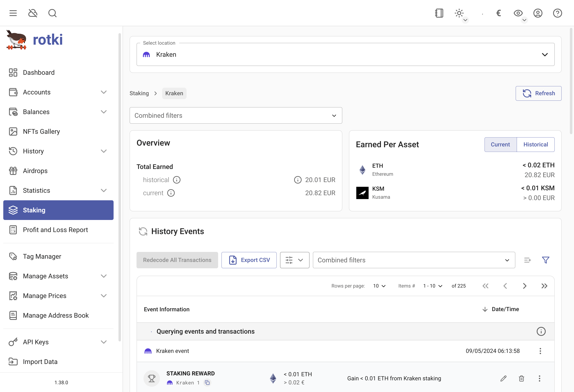Click info icon beside 20.01 EUR
The height and width of the screenshot is (392, 574).
click(x=298, y=180)
